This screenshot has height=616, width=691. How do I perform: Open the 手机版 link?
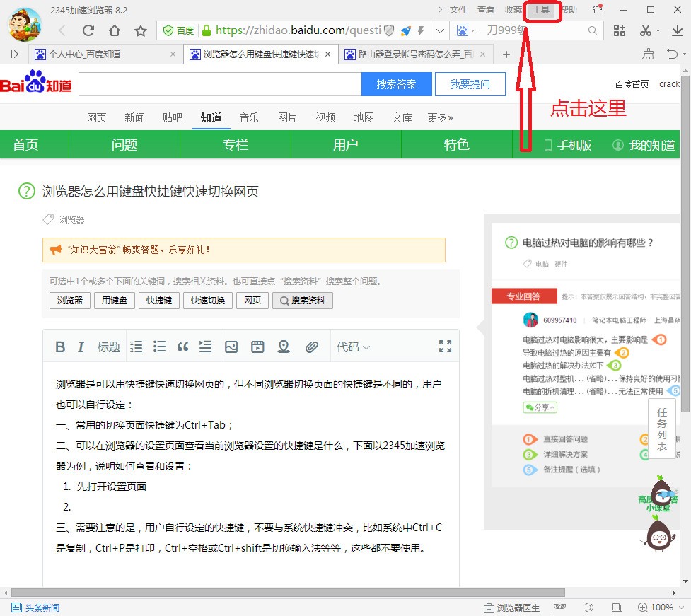click(568, 145)
